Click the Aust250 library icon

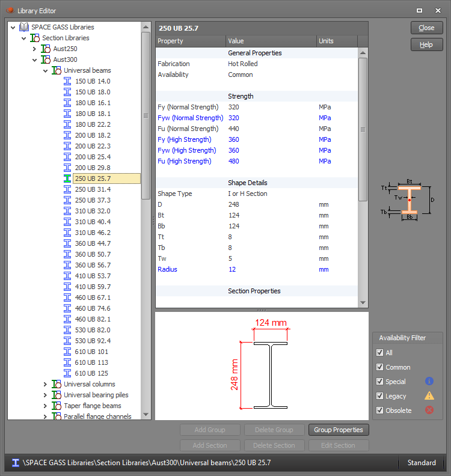tap(46, 49)
